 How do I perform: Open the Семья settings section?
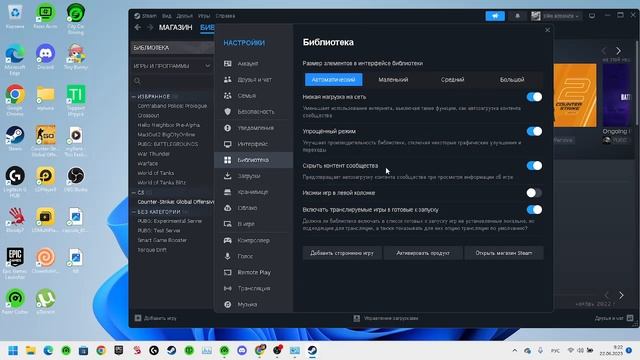[253, 96]
